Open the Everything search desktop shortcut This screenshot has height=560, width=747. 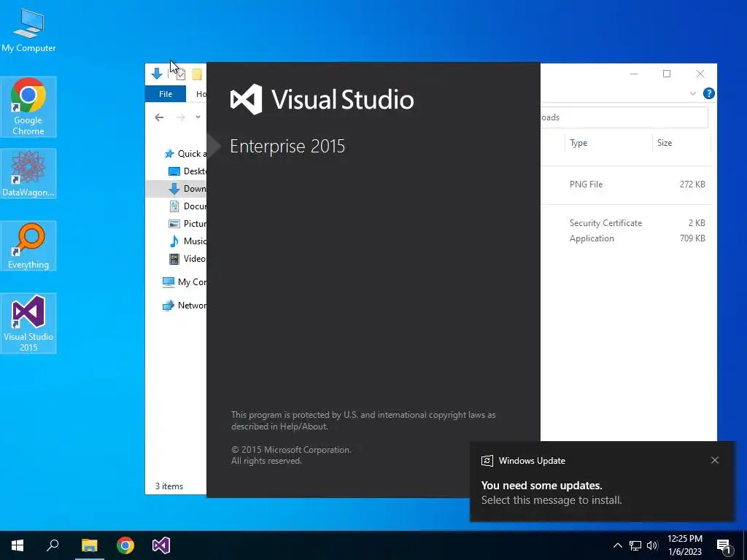click(x=28, y=246)
